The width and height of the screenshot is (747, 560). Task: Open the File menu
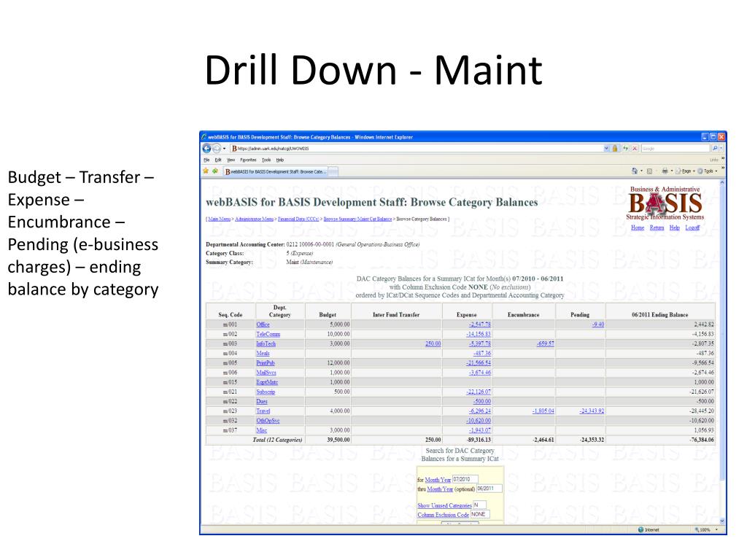tap(206, 160)
